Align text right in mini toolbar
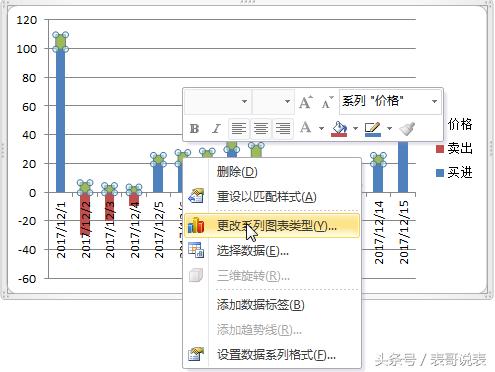 coord(283,129)
